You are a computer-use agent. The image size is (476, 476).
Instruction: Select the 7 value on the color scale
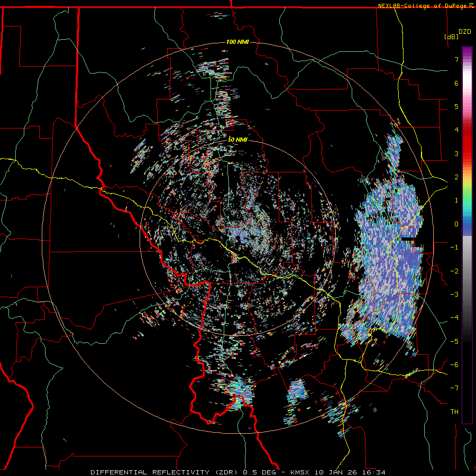[x=456, y=59]
